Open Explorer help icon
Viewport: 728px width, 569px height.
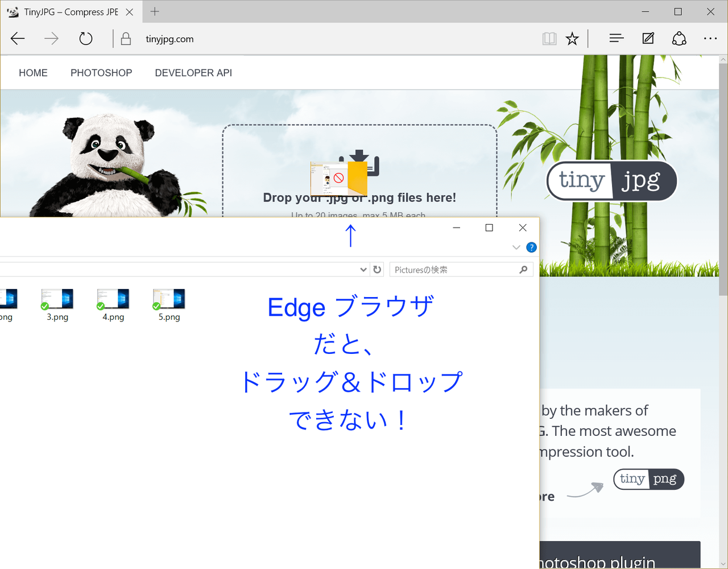531,247
